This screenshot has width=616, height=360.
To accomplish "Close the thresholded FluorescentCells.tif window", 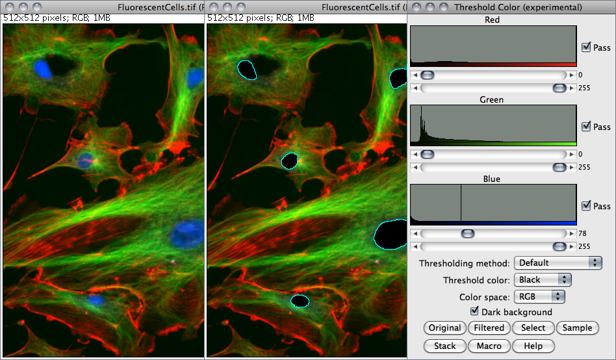I will pyautogui.click(x=214, y=7).
